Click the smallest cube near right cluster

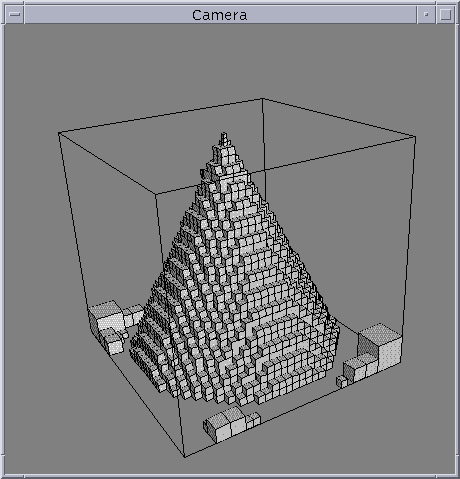pos(341,381)
